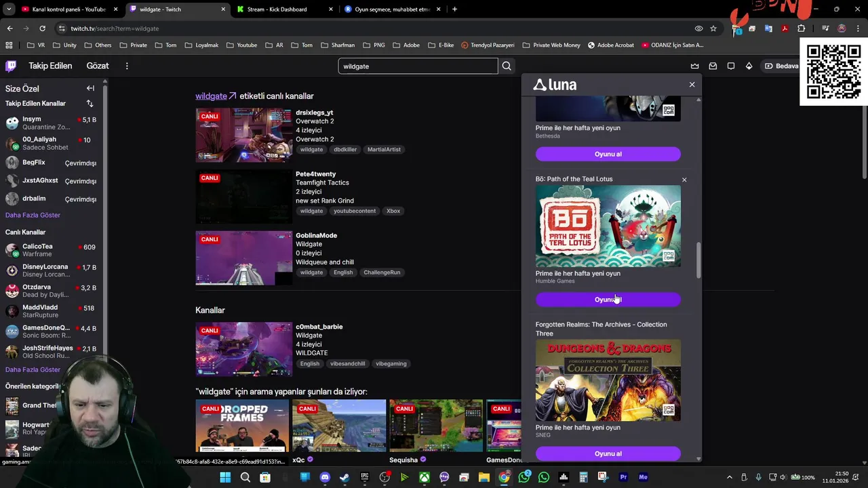Image resolution: width=868 pixels, height=488 pixels.
Task: Open the Unity bookmarks folder
Action: point(64,45)
